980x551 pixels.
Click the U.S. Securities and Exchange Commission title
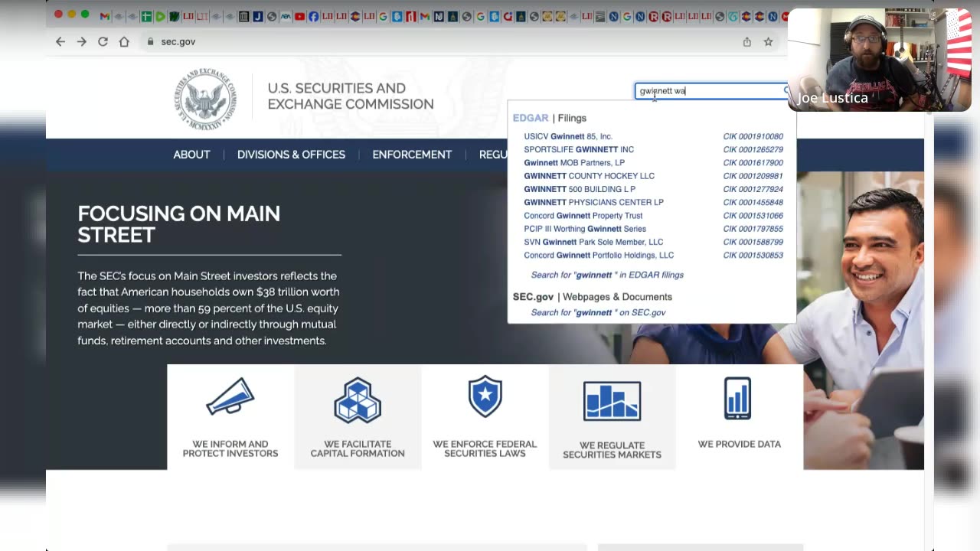coord(351,96)
